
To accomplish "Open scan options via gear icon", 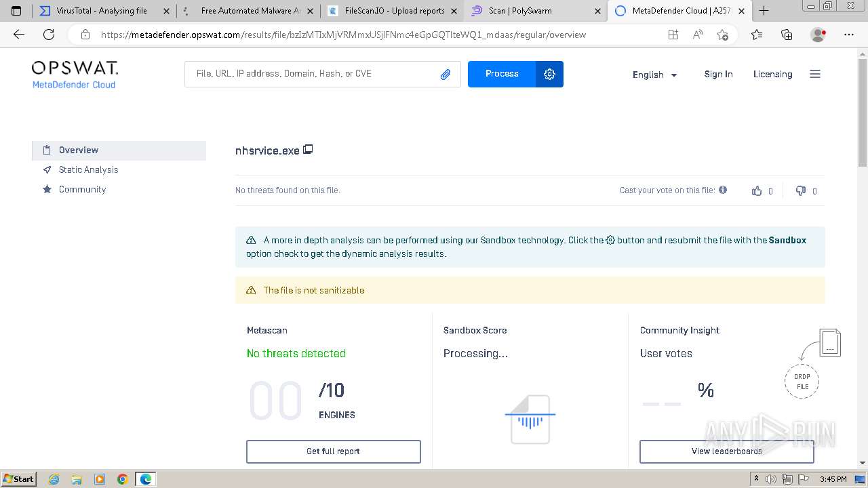I will coord(549,74).
